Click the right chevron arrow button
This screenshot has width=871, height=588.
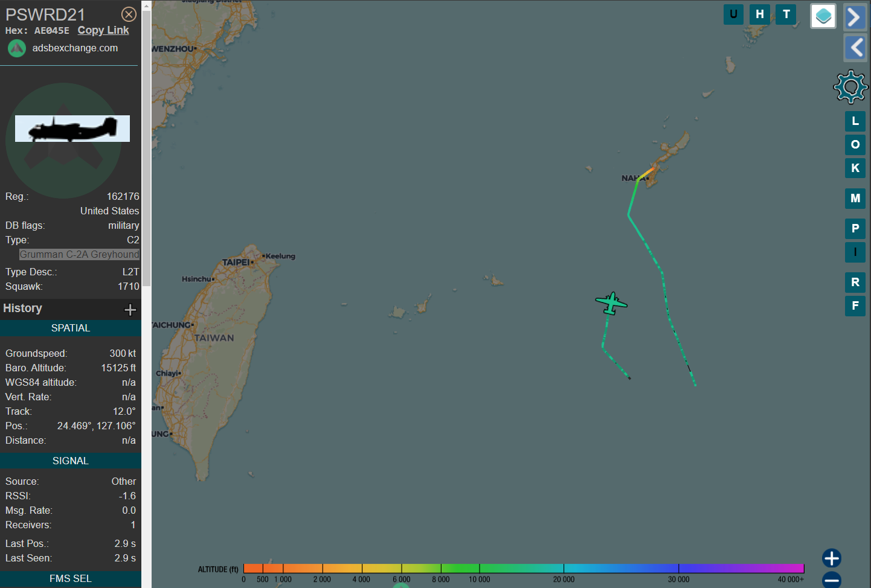tap(855, 17)
